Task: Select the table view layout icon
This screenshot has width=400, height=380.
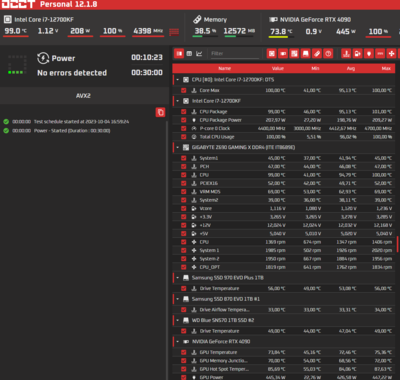Action: tap(189, 54)
